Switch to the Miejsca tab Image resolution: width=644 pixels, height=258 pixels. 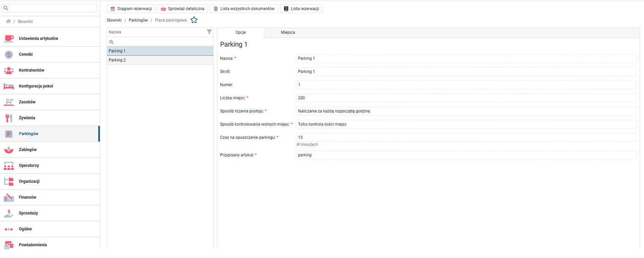click(x=288, y=33)
